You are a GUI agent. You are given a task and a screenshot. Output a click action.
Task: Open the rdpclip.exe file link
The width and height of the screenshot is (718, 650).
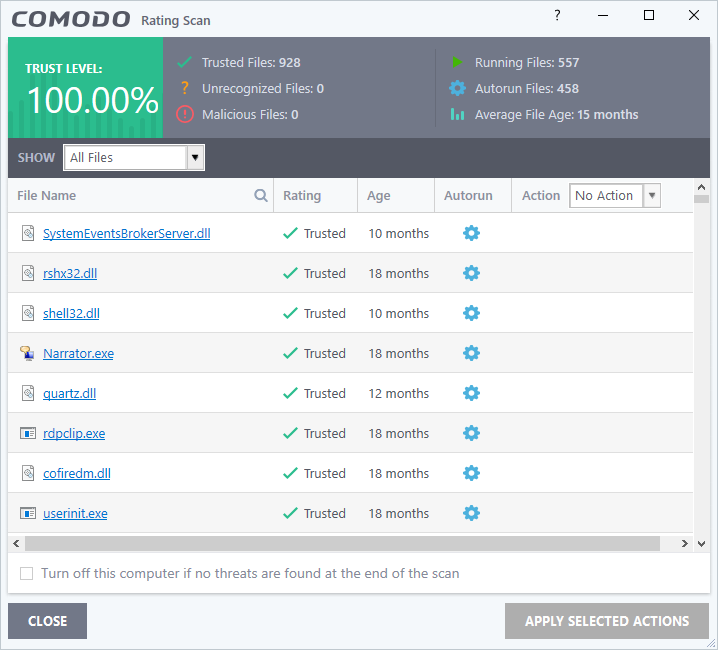(74, 433)
